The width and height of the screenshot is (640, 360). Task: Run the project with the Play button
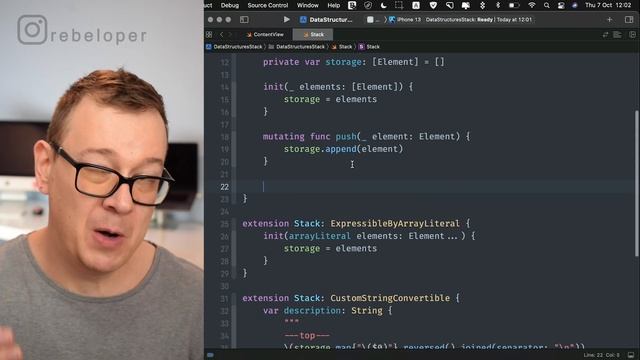pyautogui.click(x=287, y=19)
